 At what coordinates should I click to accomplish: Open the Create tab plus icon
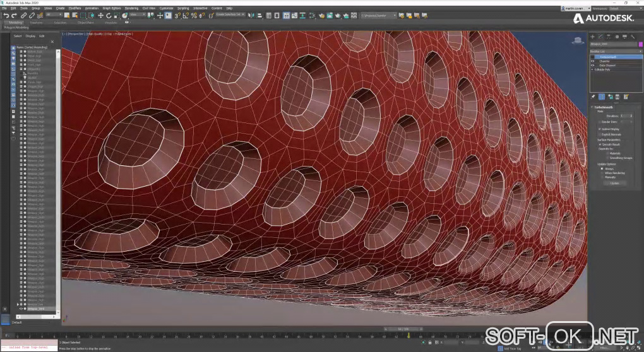[x=593, y=37]
